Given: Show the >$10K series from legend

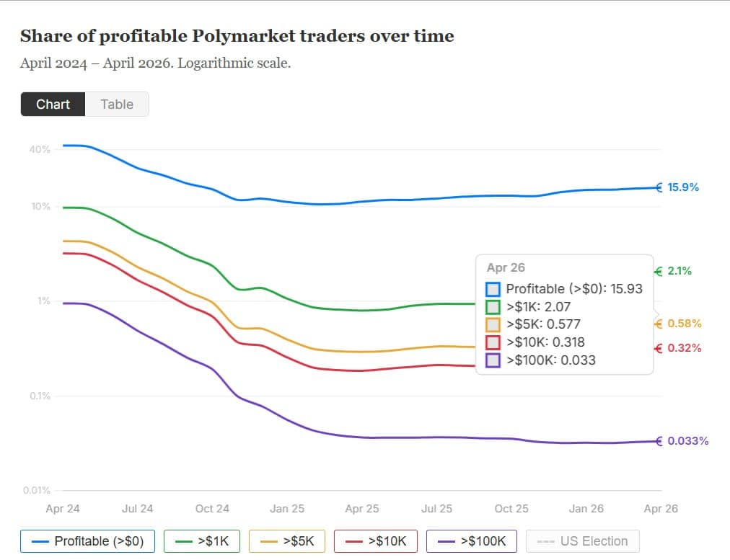Looking at the screenshot, I should [x=375, y=541].
